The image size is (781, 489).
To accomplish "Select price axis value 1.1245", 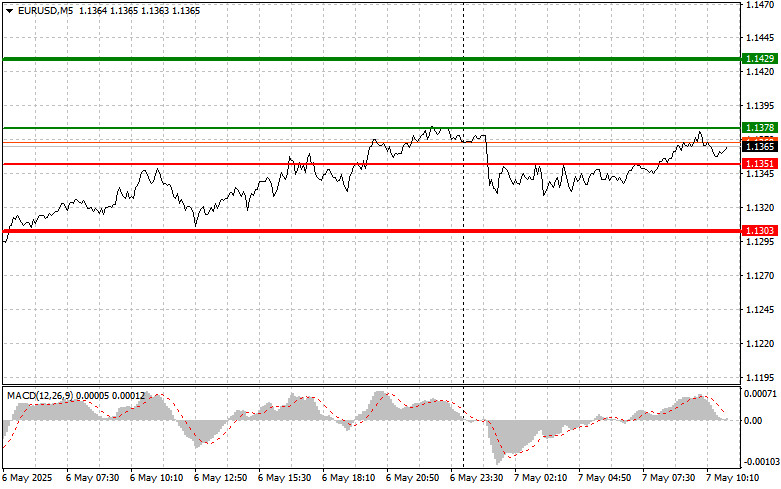I will pyautogui.click(x=760, y=310).
